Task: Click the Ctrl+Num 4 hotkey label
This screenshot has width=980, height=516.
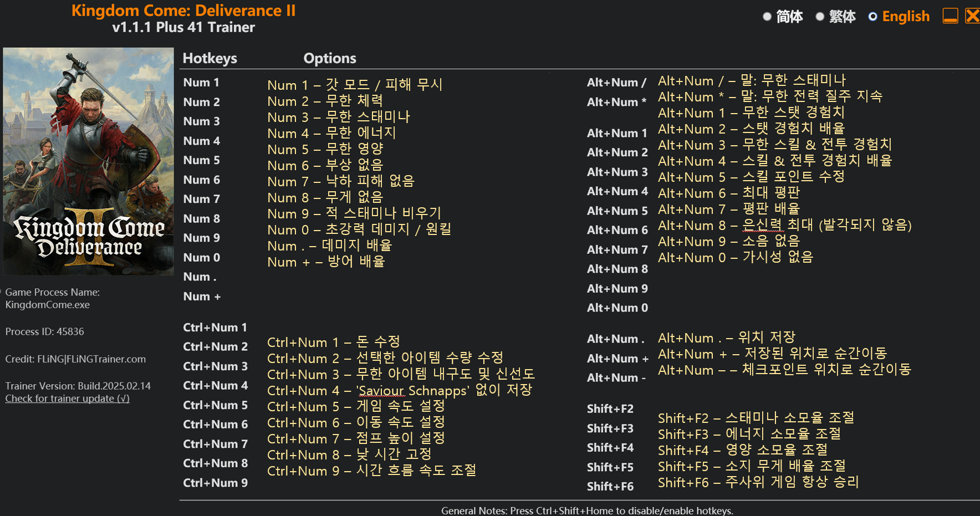Action: pyautogui.click(x=215, y=386)
